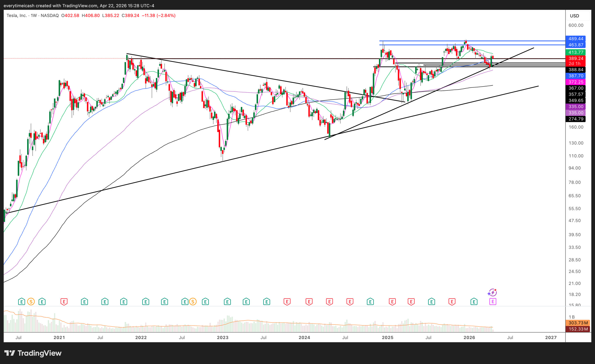The height and width of the screenshot is (364, 595).
Task: Click the orange 303.73M volume label
Action: coord(577,323)
